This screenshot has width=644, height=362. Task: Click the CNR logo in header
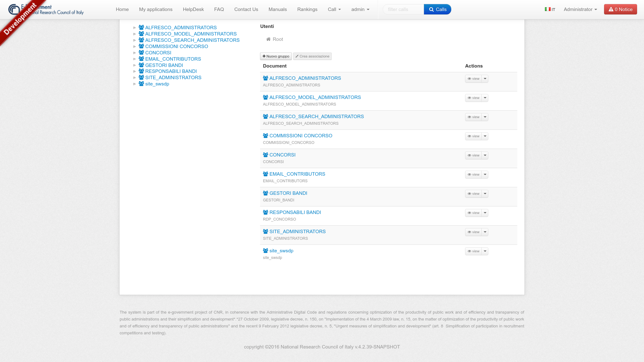(x=14, y=9)
